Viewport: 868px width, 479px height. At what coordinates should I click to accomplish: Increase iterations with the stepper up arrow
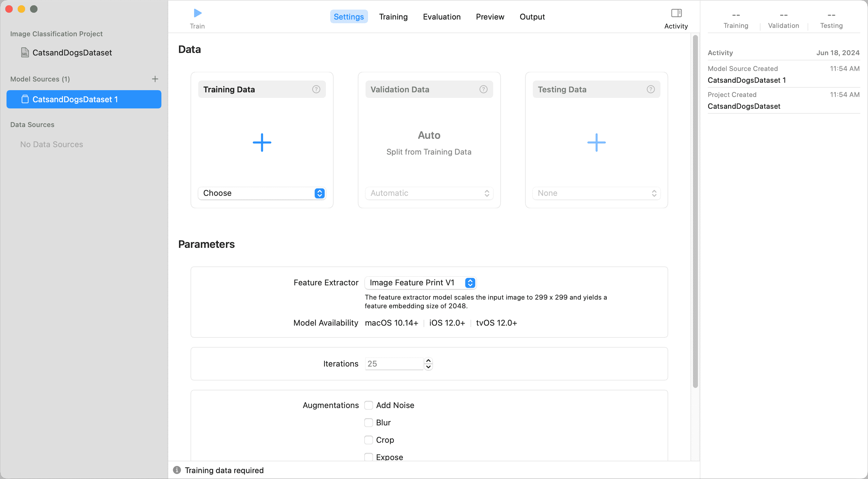428,361
